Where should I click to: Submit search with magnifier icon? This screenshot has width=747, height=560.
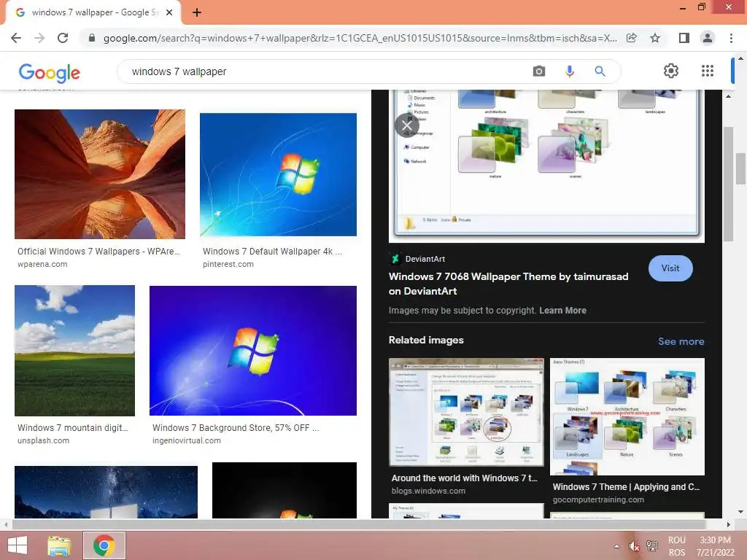point(600,71)
